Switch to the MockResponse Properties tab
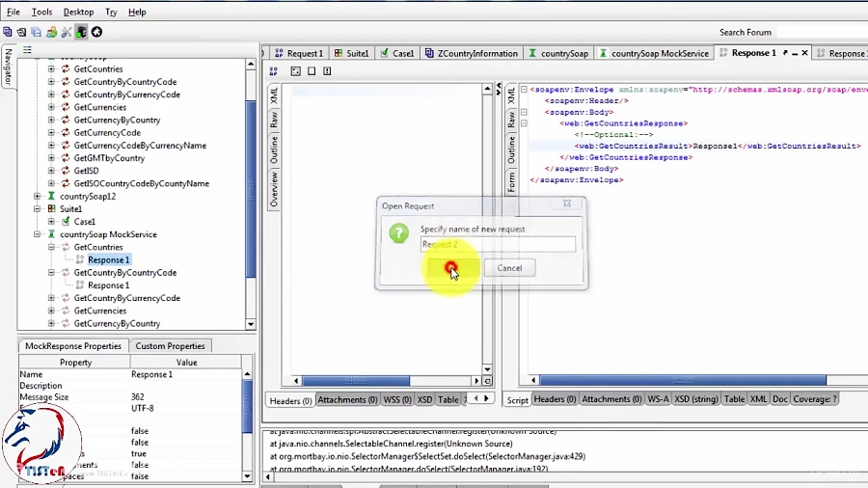 pyautogui.click(x=73, y=346)
